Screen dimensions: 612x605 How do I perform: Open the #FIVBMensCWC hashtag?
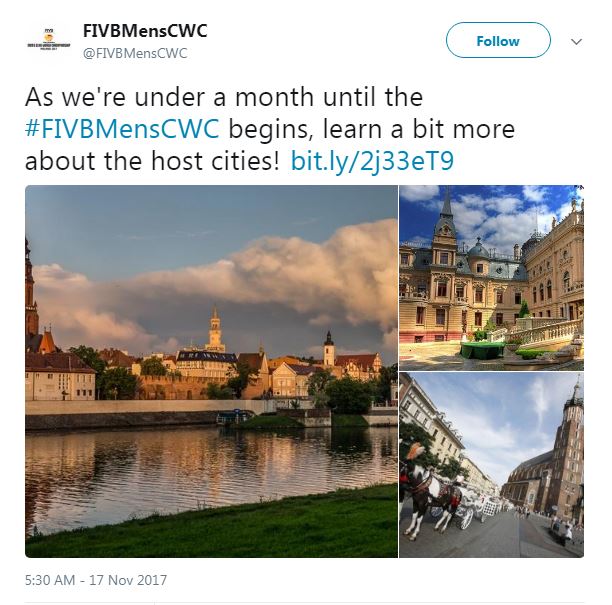pos(122,129)
